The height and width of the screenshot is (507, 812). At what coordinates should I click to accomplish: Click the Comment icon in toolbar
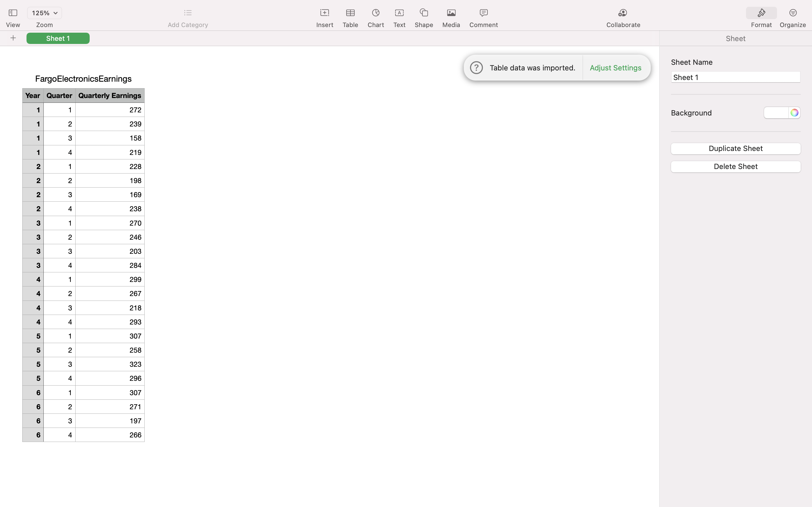(x=484, y=12)
